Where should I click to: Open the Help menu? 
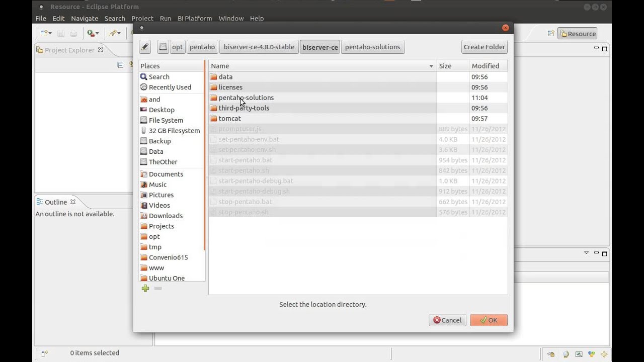pyautogui.click(x=257, y=19)
